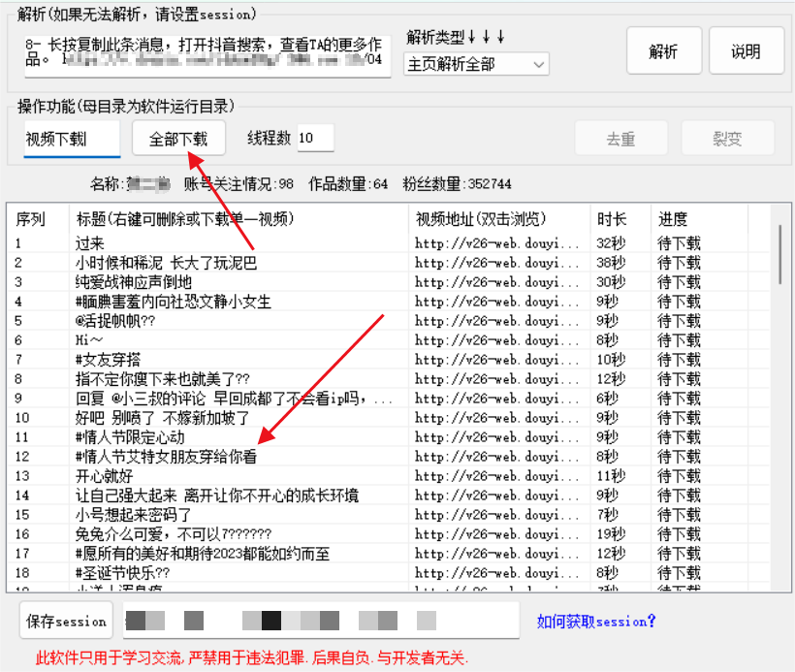Click the 裂变 fission button
795x672 pixels.
727,139
